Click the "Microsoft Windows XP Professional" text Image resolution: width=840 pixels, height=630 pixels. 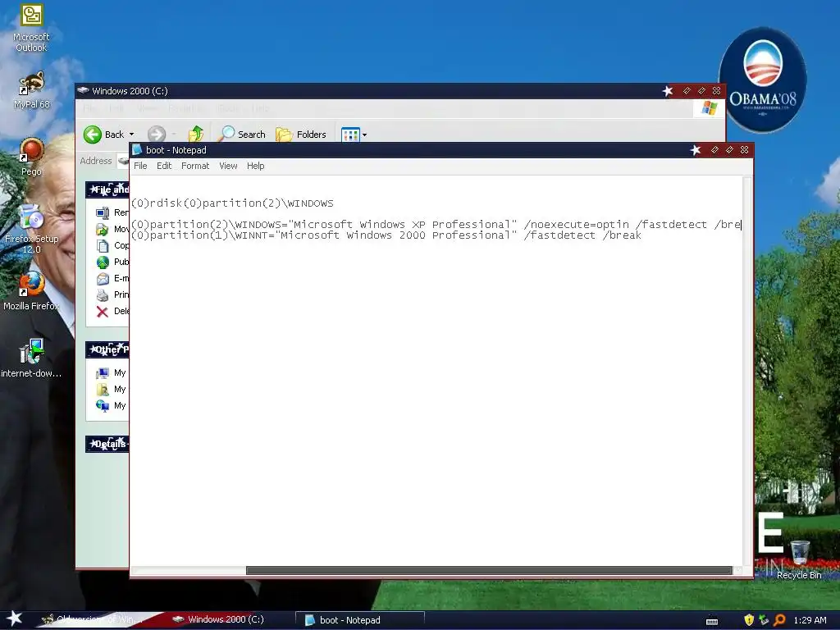click(x=402, y=225)
